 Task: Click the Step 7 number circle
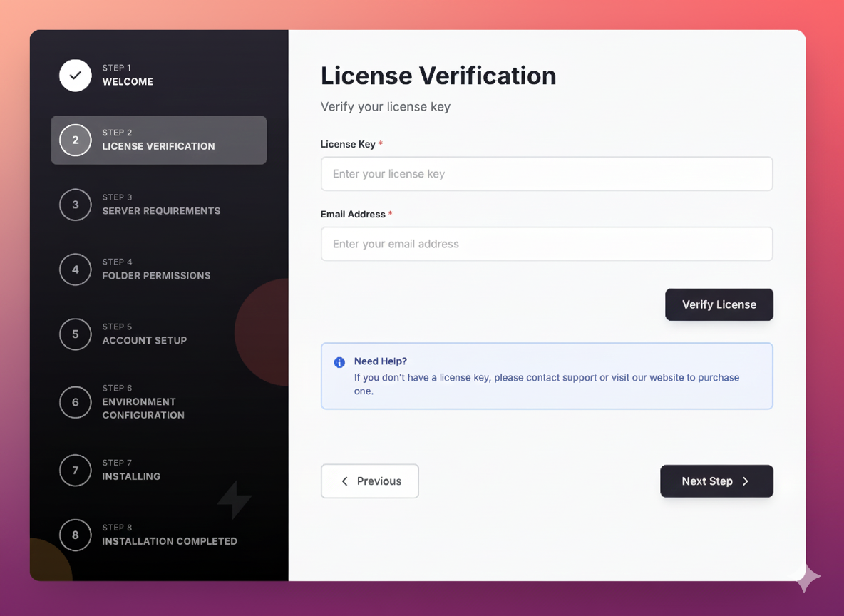tap(76, 470)
